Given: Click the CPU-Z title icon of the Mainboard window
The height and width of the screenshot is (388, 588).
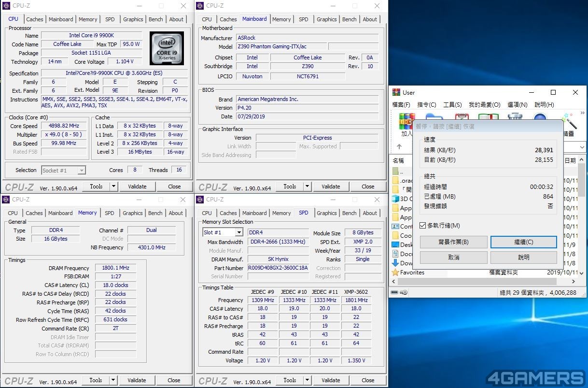Looking at the screenshot, I should pyautogui.click(x=200, y=6).
